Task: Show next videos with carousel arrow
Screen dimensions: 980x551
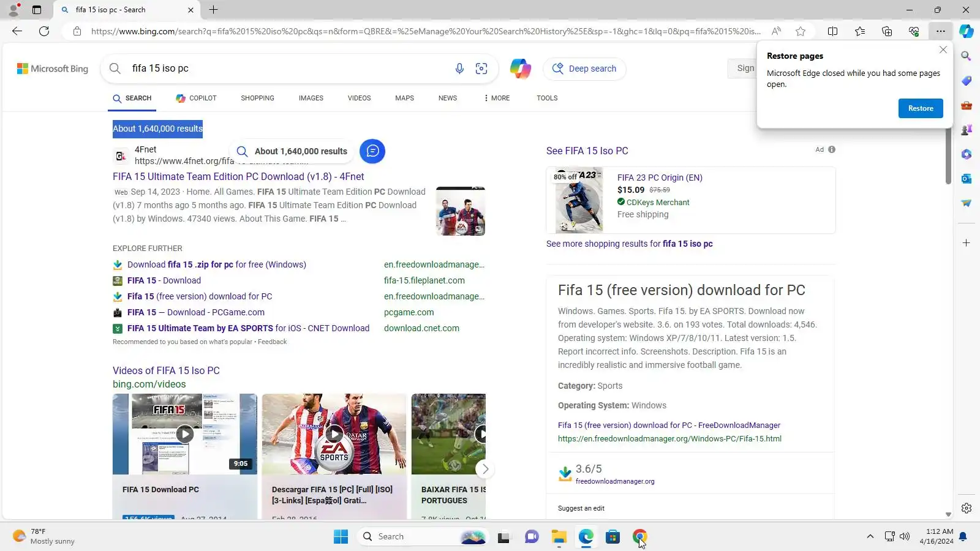Action: pos(485,469)
